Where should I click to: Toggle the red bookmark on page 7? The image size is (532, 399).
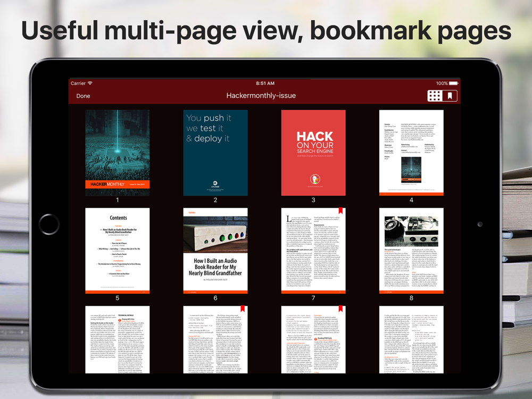(x=340, y=211)
